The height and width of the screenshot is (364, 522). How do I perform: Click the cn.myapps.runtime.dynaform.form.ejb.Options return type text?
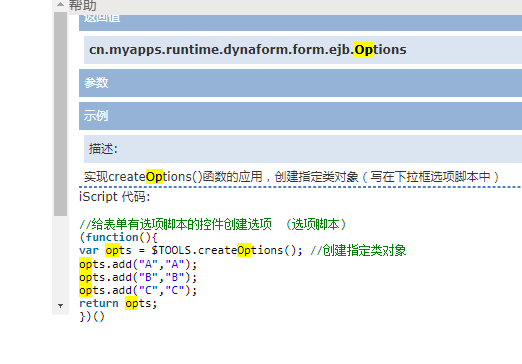(x=248, y=50)
